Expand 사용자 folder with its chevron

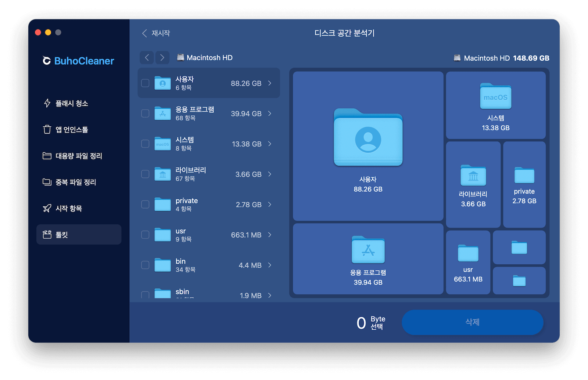coord(270,83)
